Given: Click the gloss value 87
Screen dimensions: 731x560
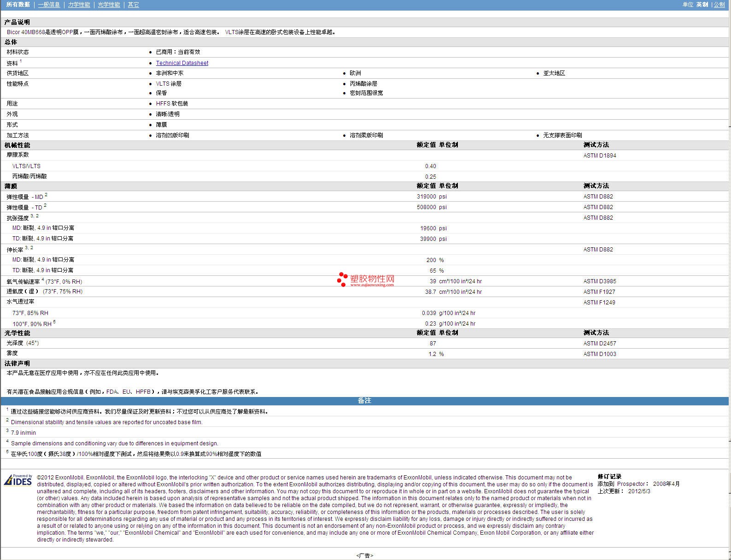Looking at the screenshot, I should click(433, 344).
